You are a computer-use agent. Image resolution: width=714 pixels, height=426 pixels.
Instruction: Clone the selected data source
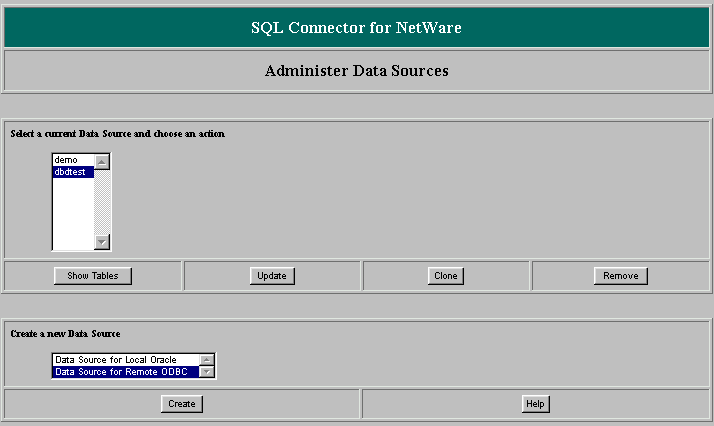[x=446, y=276]
